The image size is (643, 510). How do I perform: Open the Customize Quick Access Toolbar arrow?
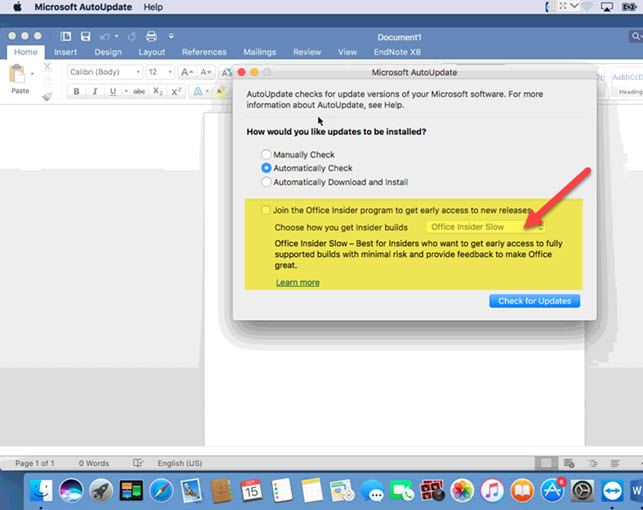click(x=171, y=36)
